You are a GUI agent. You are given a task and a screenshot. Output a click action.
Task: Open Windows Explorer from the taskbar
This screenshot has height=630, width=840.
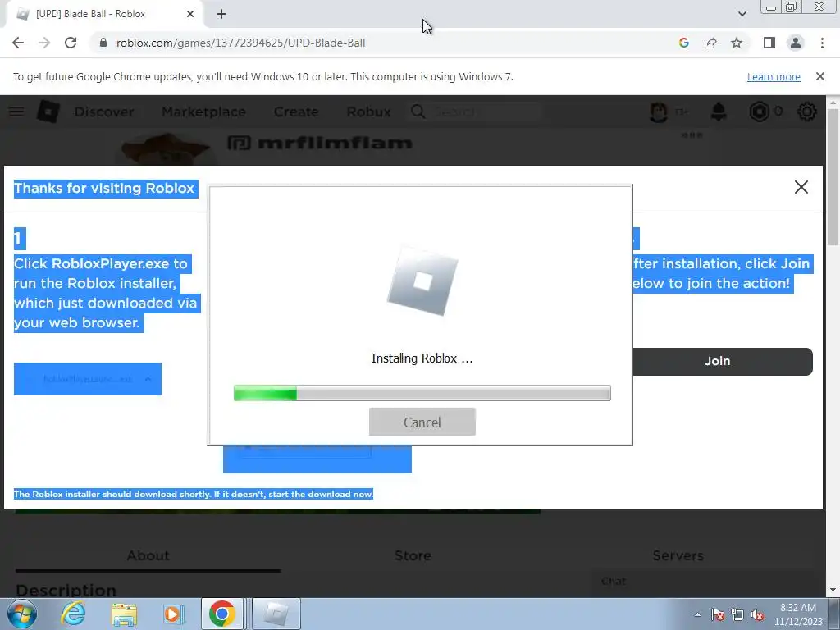pyautogui.click(x=124, y=614)
